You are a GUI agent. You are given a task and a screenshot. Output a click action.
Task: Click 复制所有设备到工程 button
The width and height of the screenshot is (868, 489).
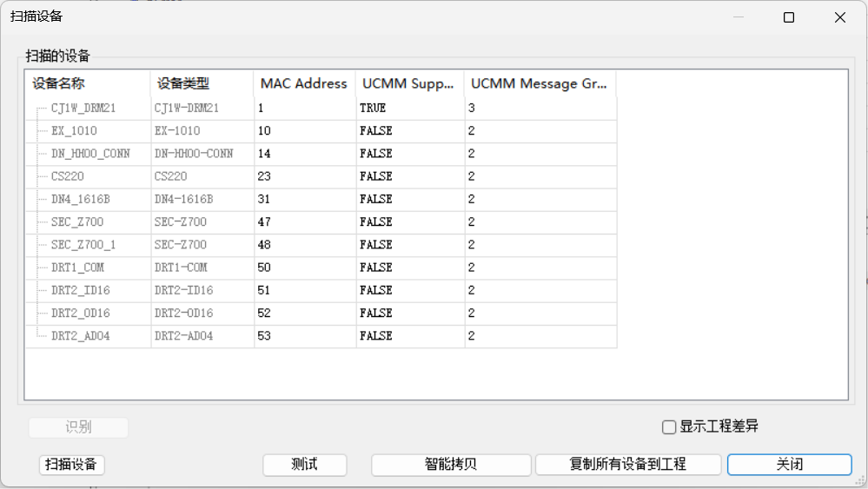click(627, 465)
